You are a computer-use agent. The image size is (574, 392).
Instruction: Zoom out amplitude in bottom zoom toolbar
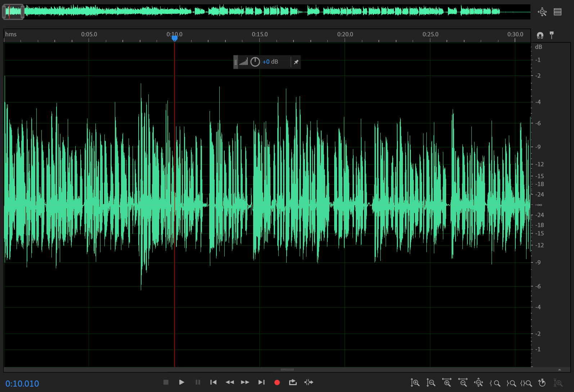[x=431, y=383]
